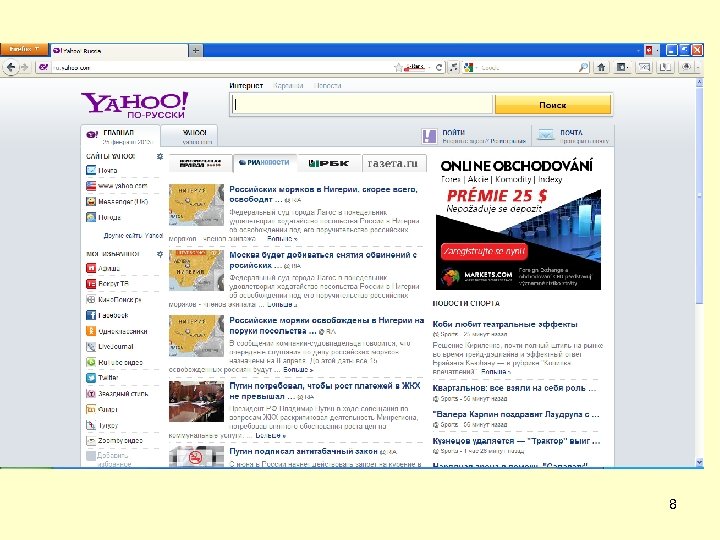
Task: Click the Другие сайты Yahoo! link
Action: point(133,235)
